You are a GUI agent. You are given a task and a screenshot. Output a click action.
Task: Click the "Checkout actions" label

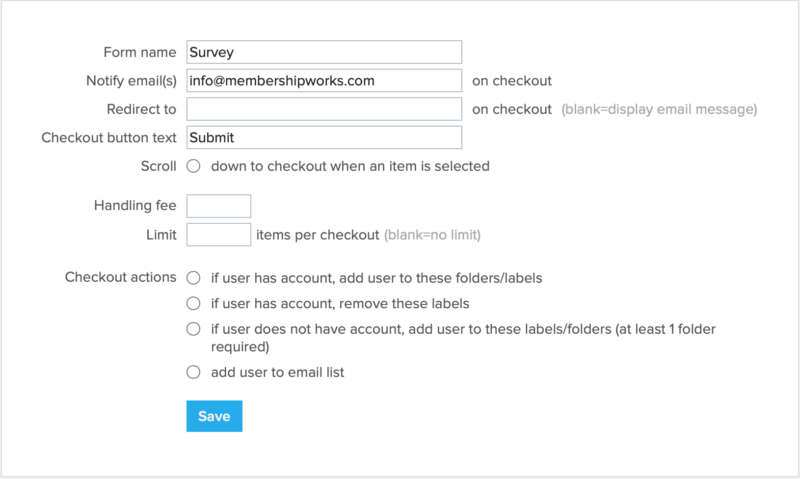(x=120, y=277)
